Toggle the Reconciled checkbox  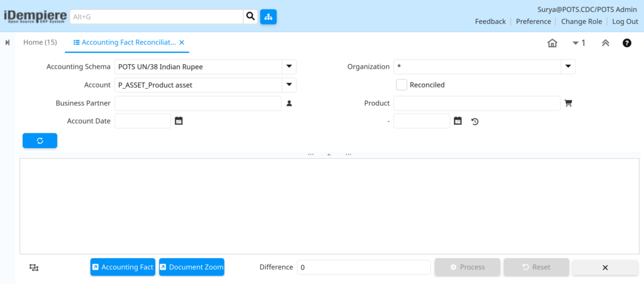(401, 85)
